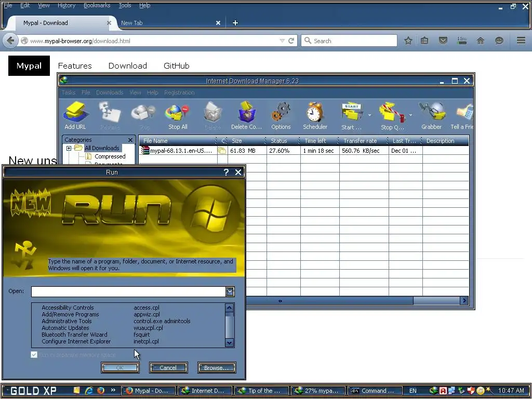Click the RAR file icon of mypal download
Viewport: 532px width, 399px height.
(145, 150)
